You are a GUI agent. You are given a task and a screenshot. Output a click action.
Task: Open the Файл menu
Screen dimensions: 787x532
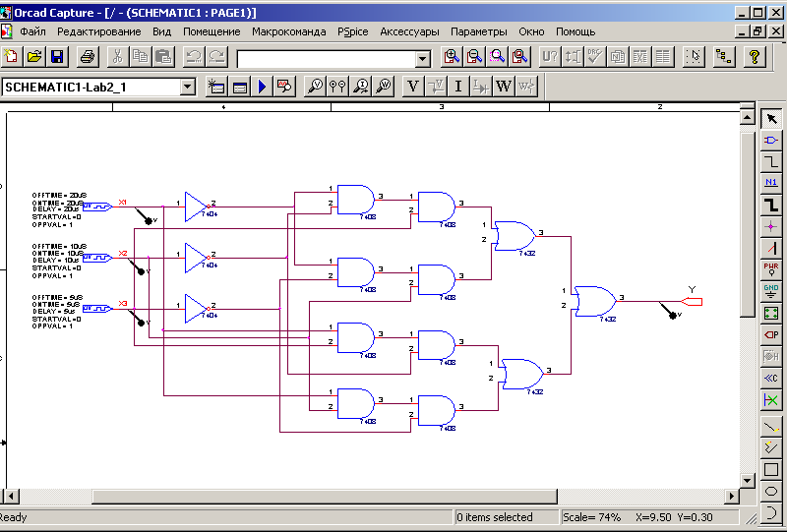coord(33,31)
